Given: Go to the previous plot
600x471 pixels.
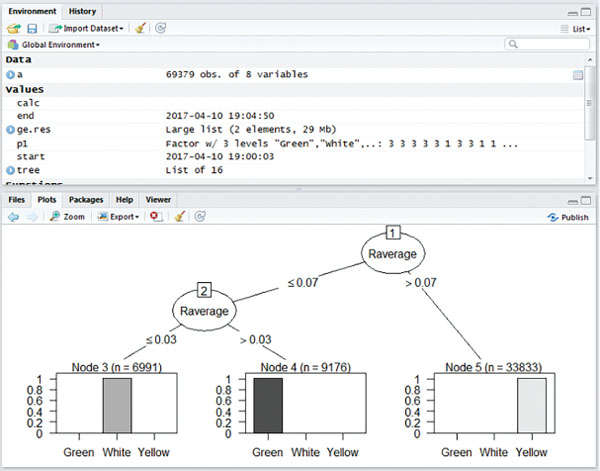Looking at the screenshot, I should [x=13, y=216].
